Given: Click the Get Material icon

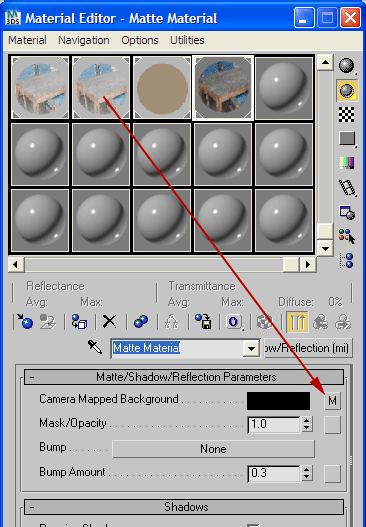Looking at the screenshot, I should [26, 322].
